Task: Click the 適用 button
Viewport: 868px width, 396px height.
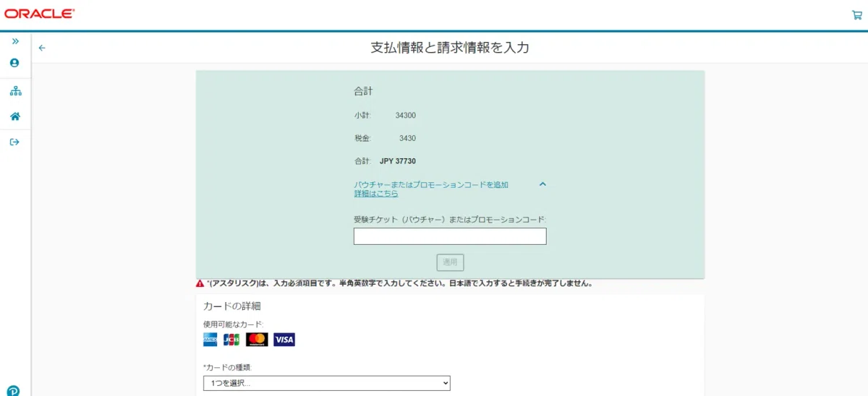Action: (x=450, y=262)
